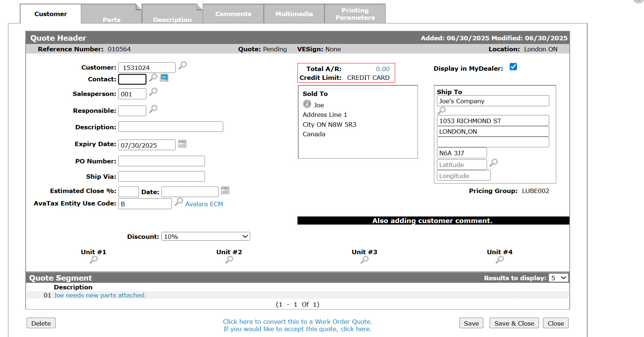644x337 pixels.
Task: Search Unit #1 with magnifier icon
Action: [94, 260]
